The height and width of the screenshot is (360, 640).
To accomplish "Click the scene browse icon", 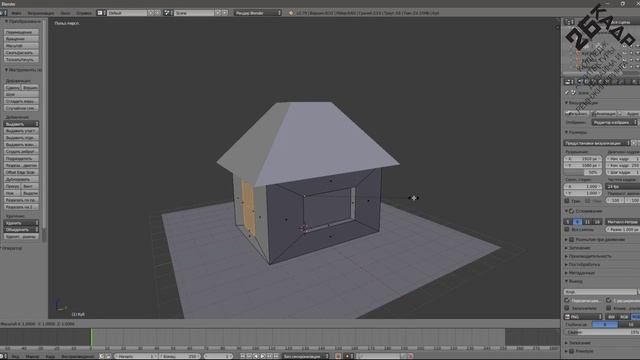I will pos(168,13).
